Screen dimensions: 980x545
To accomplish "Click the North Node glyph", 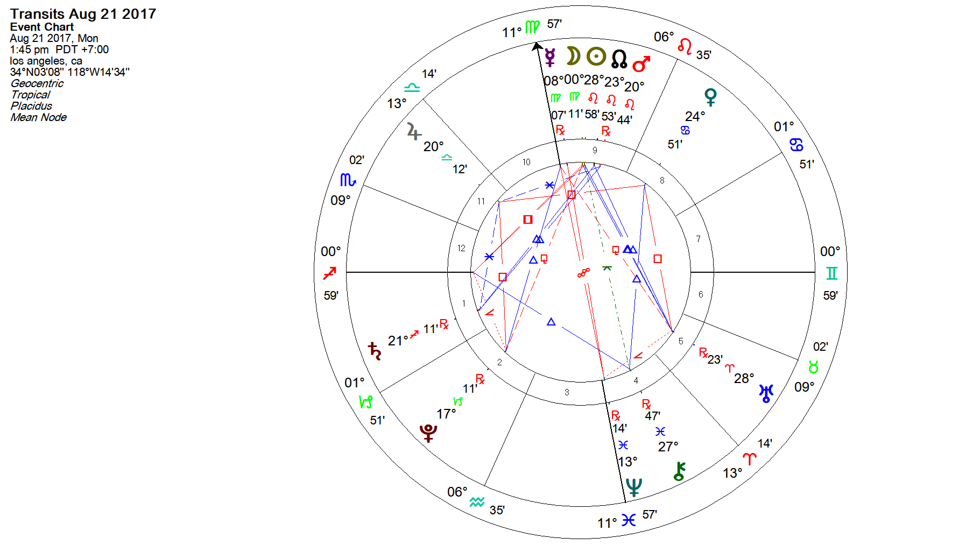I will 619,59.
